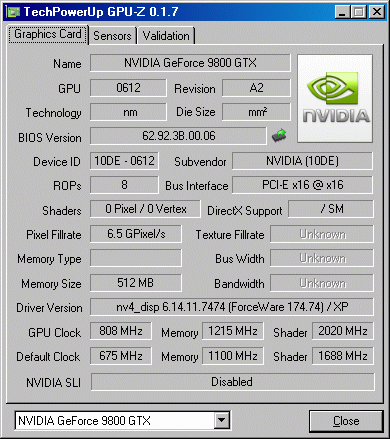The width and height of the screenshot is (390, 439).
Task: Click the Technology field showing nm
Action: click(128, 112)
